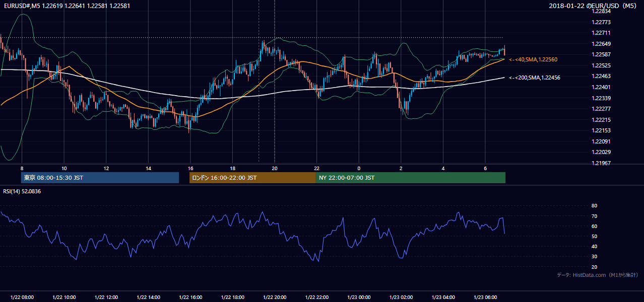Click price axis value 1.22277
The image size is (644, 302).
601,109
